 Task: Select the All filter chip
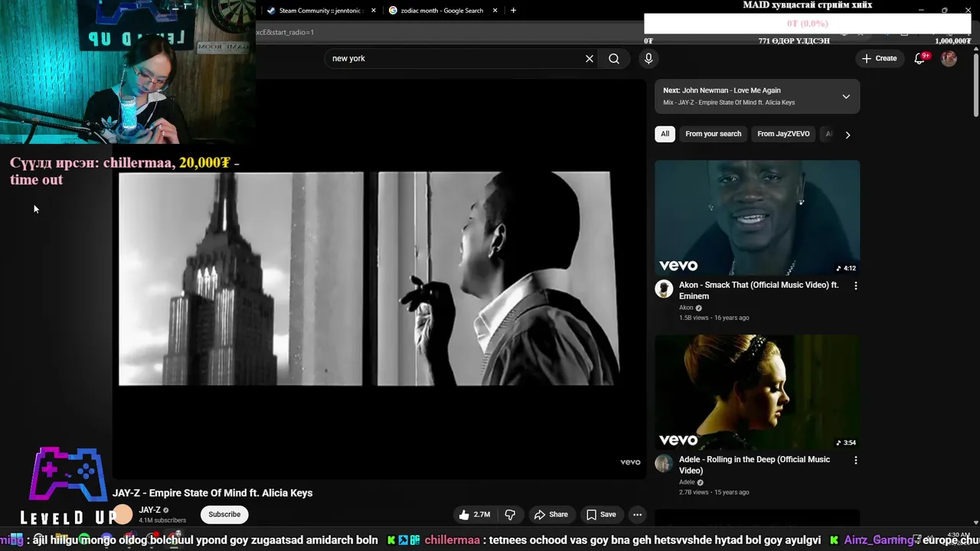665,134
